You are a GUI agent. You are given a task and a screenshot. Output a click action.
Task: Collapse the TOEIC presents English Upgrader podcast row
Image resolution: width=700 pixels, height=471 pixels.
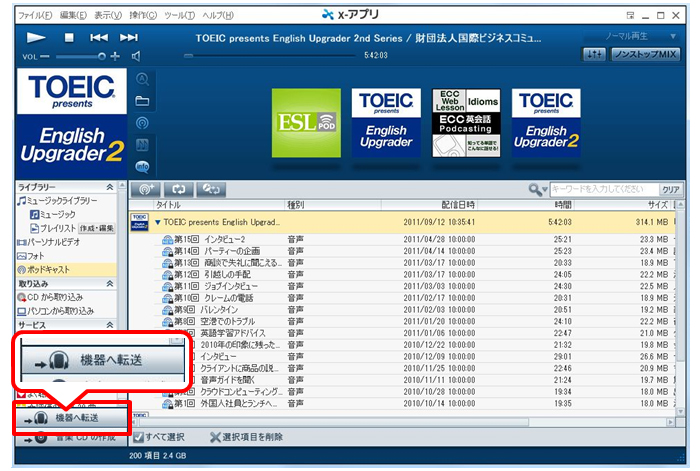coord(157,221)
